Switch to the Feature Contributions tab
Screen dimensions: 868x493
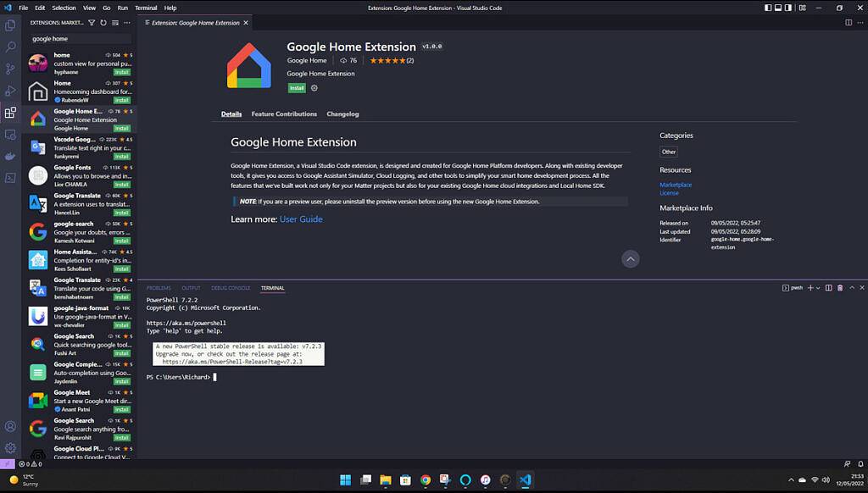(284, 114)
